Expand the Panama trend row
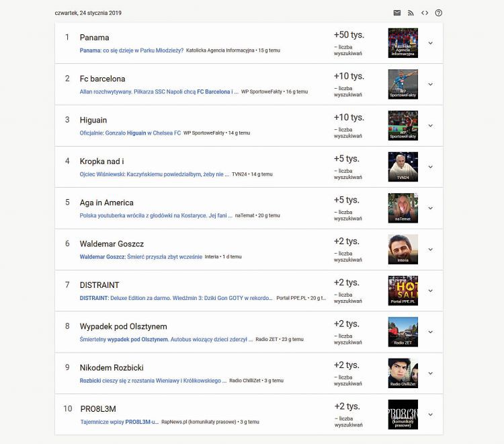 pos(431,43)
